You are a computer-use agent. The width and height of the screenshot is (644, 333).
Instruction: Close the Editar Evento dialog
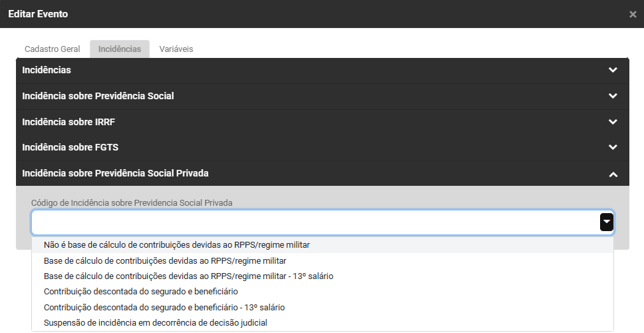(x=633, y=14)
